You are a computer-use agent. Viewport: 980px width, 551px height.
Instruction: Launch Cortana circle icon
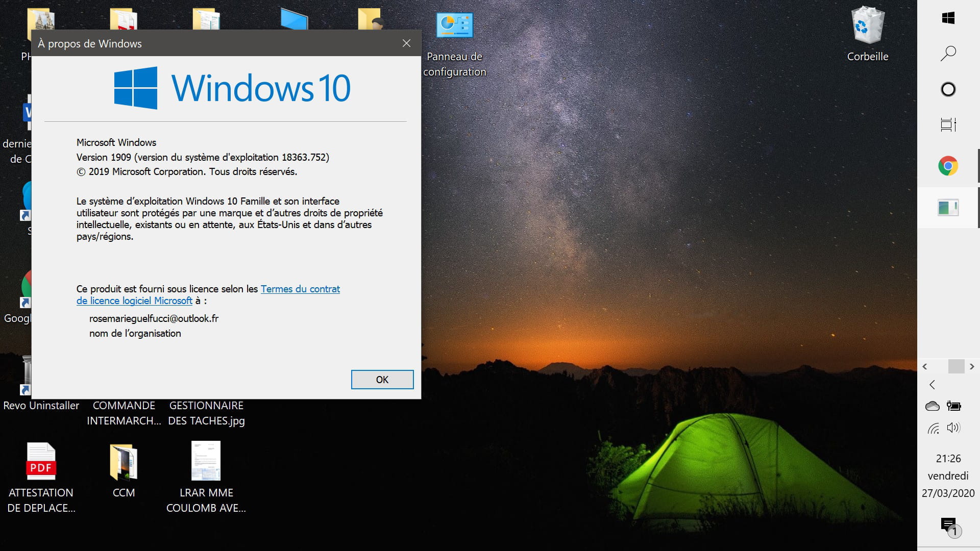(948, 89)
